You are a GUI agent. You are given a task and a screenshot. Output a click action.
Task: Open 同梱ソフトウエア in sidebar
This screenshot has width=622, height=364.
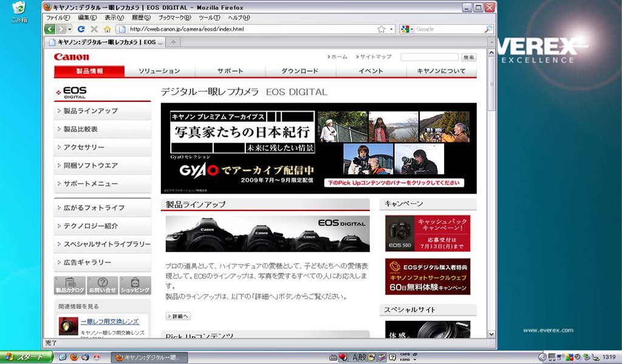(x=102, y=166)
